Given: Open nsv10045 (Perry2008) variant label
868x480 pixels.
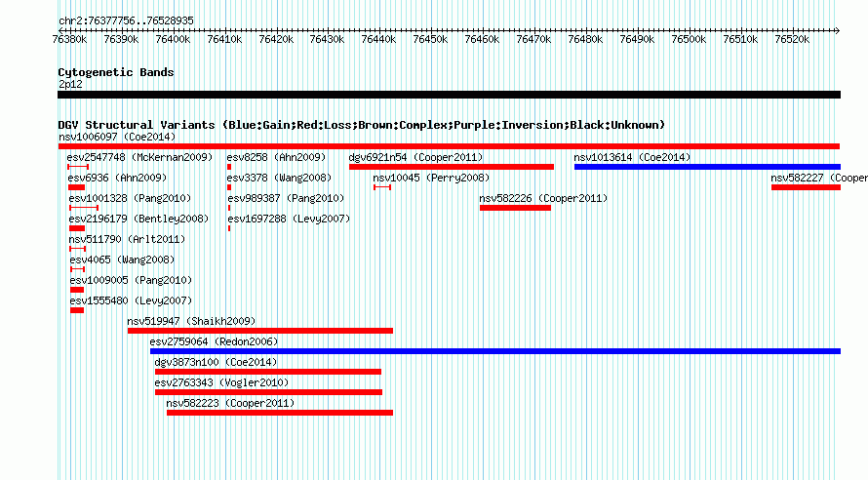Looking at the screenshot, I should point(431,178).
